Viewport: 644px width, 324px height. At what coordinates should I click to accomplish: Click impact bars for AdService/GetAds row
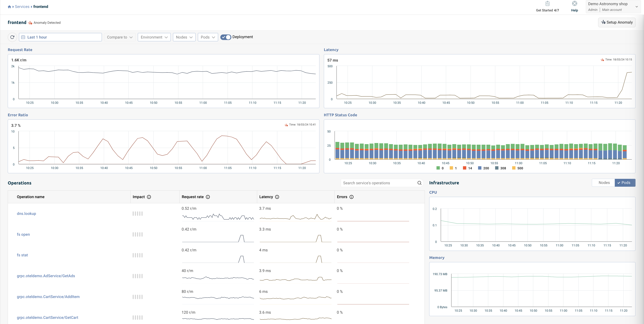pyautogui.click(x=137, y=276)
